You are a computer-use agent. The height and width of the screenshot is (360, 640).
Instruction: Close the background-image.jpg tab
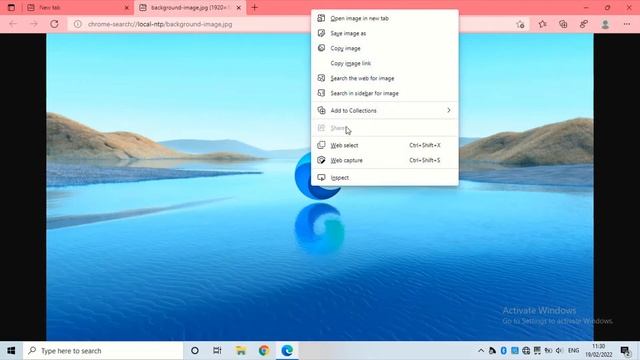239,8
